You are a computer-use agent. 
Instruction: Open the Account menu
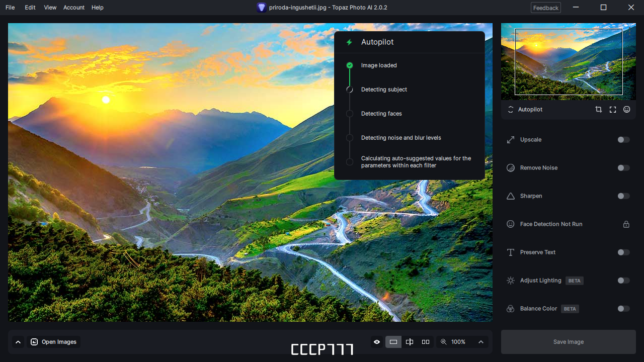coord(73,8)
